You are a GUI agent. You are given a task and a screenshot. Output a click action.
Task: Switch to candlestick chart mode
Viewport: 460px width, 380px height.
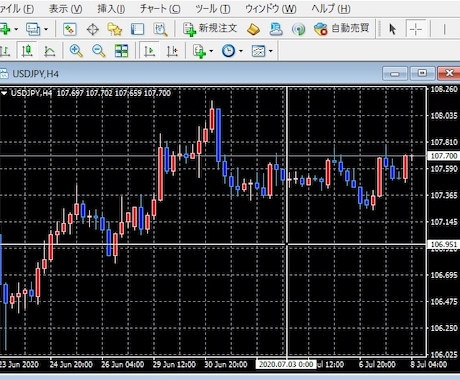click(x=27, y=51)
